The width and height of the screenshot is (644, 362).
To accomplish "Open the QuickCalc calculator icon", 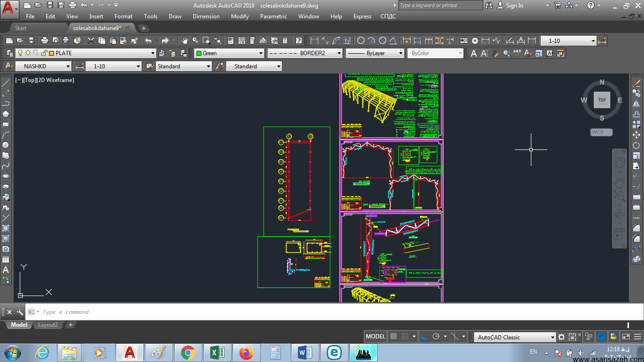I will point(285,41).
